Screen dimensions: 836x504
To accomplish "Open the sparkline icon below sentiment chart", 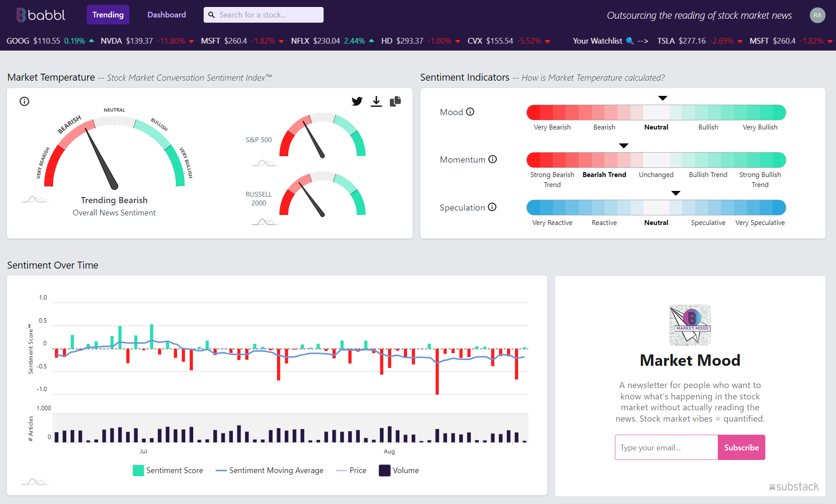I will click(35, 482).
